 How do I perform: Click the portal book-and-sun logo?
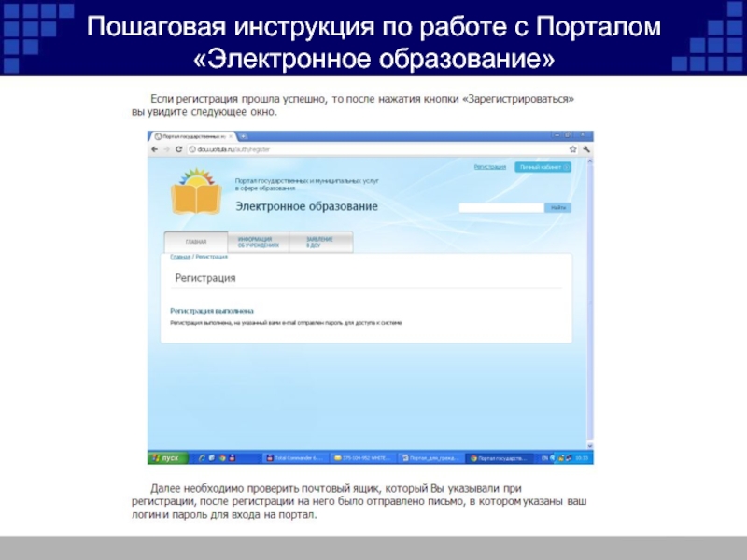196,190
